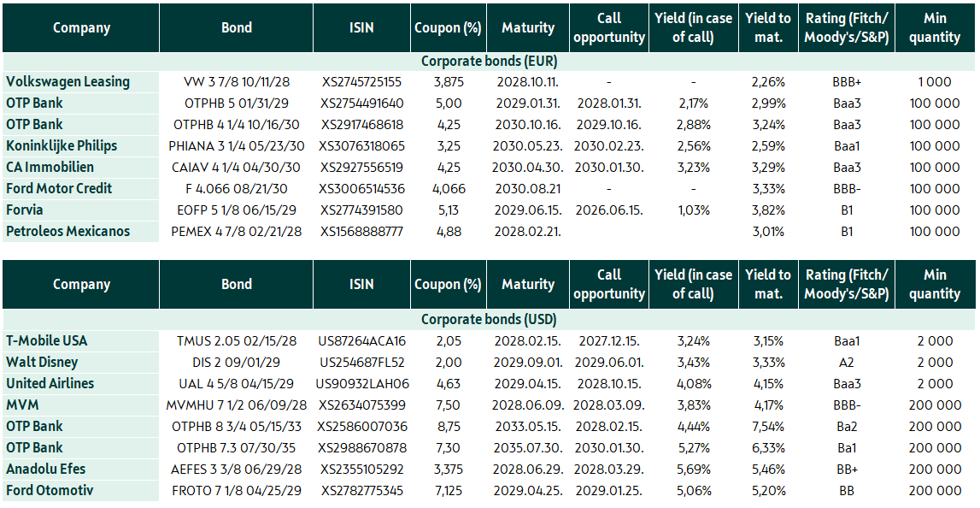
Task: Select bond UAL 4 5/8 04/15/29
Action: [x=237, y=383]
